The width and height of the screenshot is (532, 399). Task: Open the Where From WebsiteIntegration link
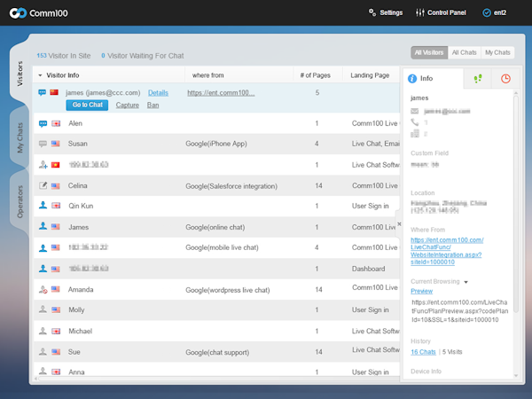[447, 251]
